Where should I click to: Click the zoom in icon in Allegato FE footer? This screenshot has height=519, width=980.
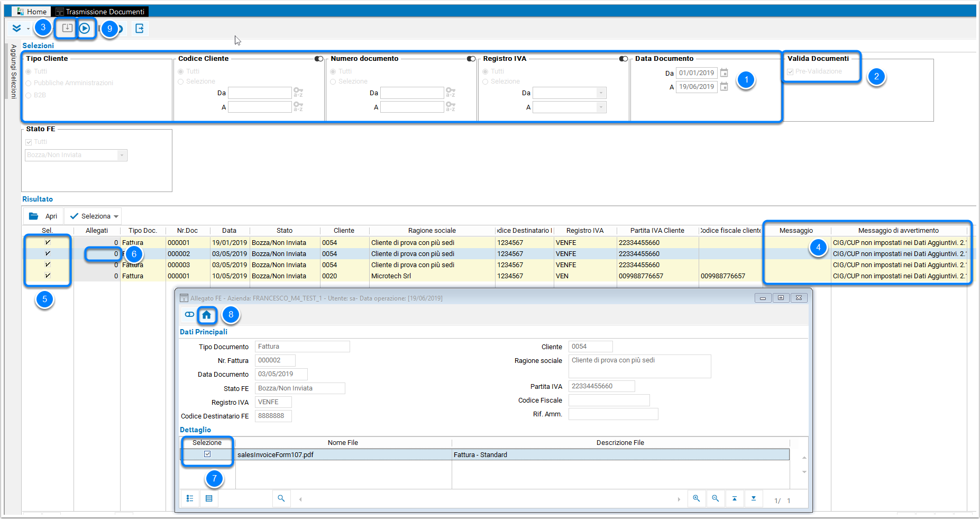click(697, 498)
